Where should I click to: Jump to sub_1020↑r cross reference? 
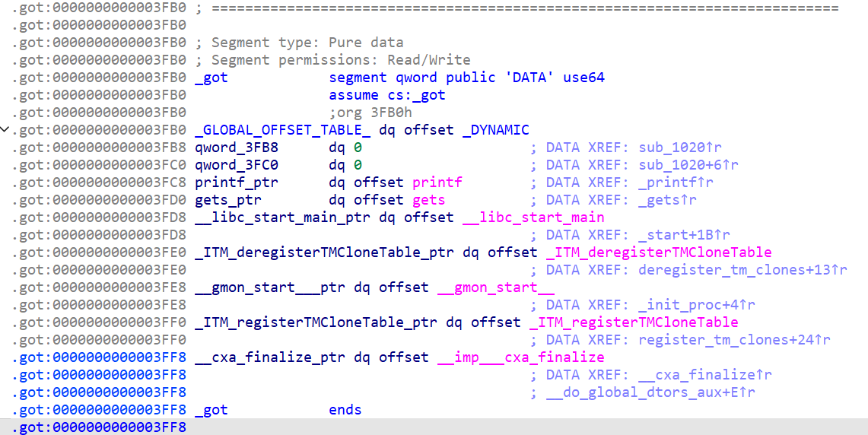[680, 148]
